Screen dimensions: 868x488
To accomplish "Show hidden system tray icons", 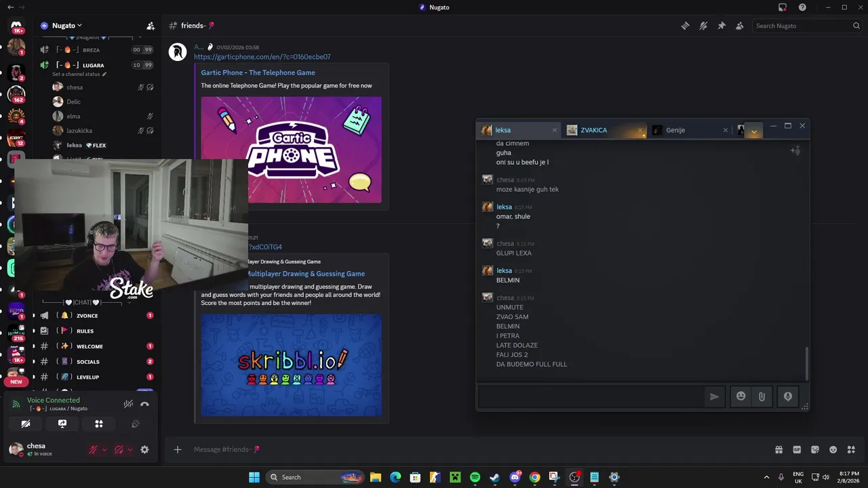I will 767,477.
